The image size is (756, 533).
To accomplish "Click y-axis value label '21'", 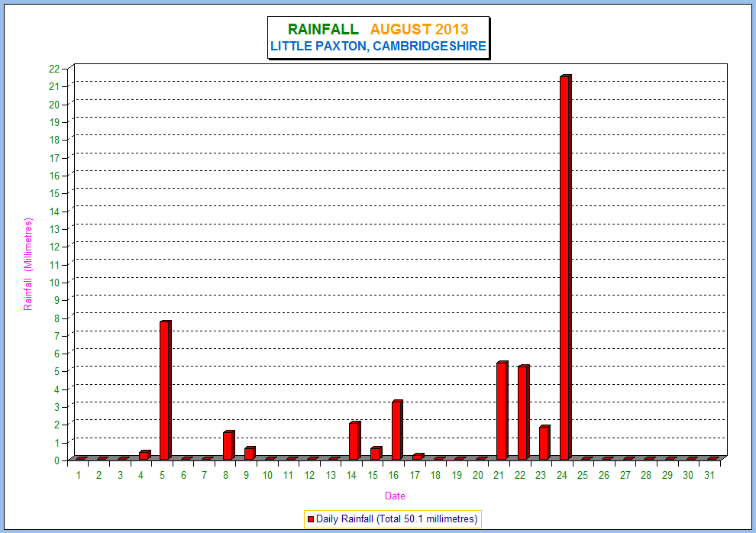I will pyautogui.click(x=54, y=87).
